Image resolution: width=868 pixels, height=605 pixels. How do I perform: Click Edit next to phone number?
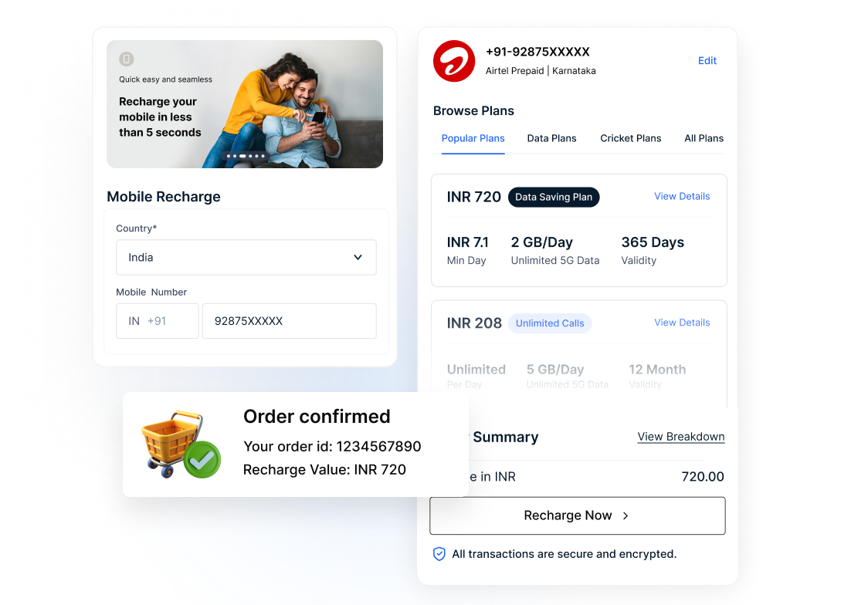tap(707, 61)
